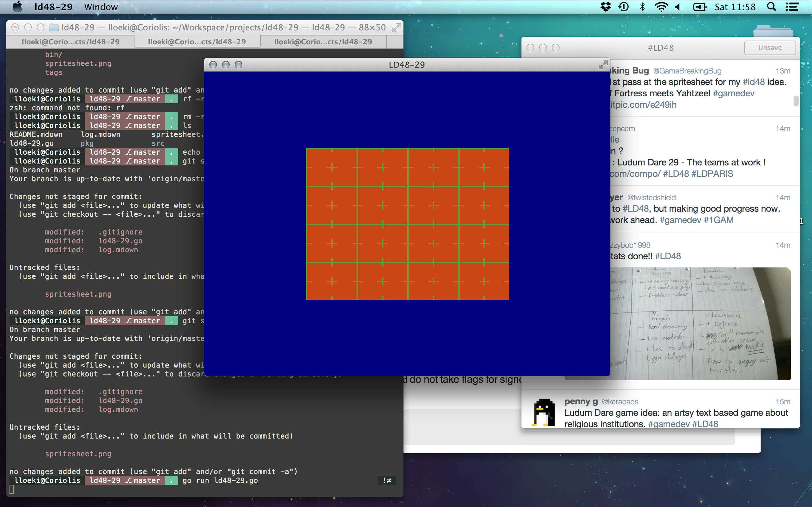Toggle fullscreen on LD48-29 game window
This screenshot has height=507, width=812.
(603, 65)
